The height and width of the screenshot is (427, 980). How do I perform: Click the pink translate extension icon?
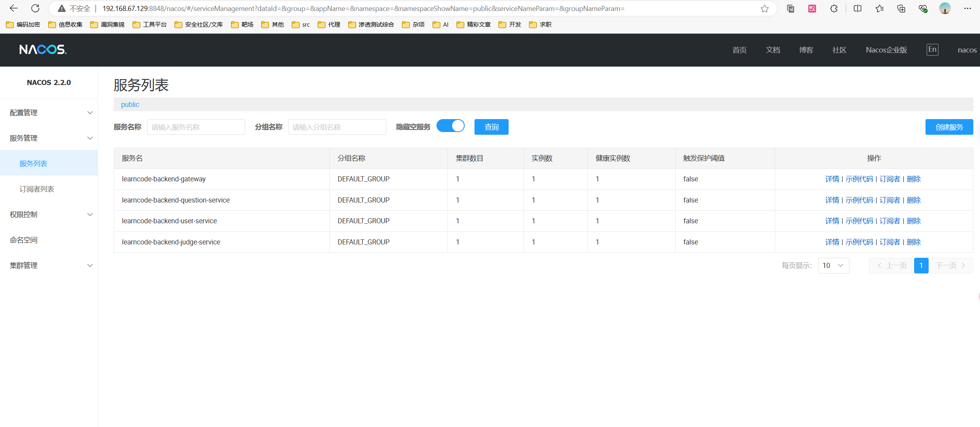[x=812, y=8]
